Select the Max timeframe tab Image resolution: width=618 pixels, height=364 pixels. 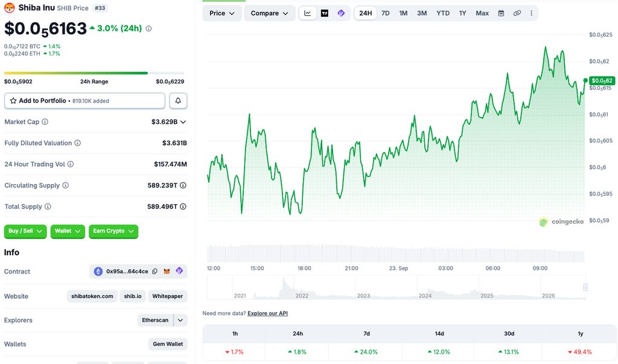click(x=482, y=13)
